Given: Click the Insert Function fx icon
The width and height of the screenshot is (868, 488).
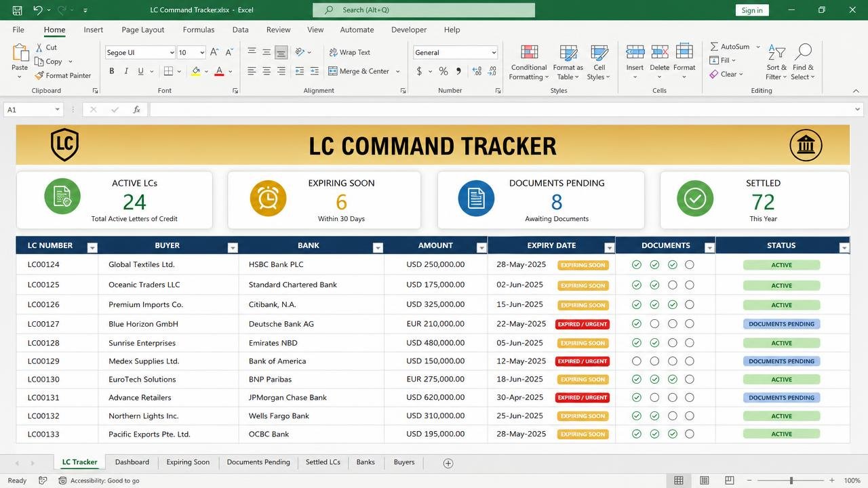Looking at the screenshot, I should (136, 110).
